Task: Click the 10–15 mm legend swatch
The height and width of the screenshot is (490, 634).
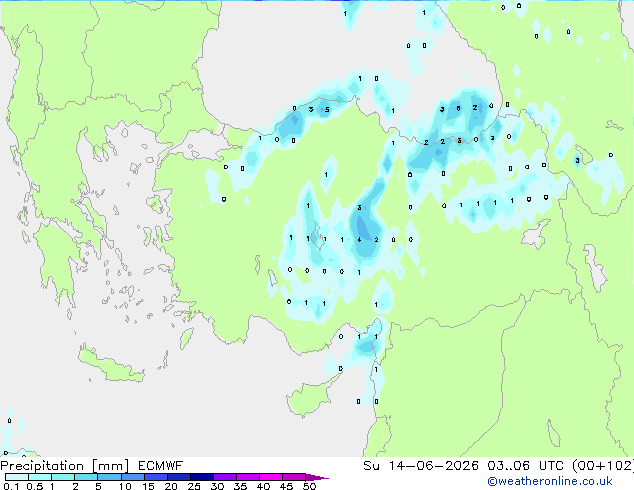Action: [x=133, y=477]
